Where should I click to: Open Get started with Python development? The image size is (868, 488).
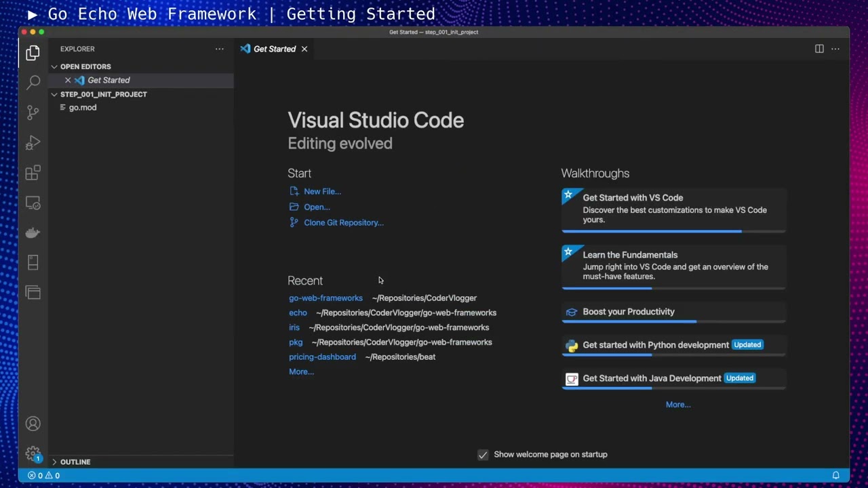click(673, 345)
